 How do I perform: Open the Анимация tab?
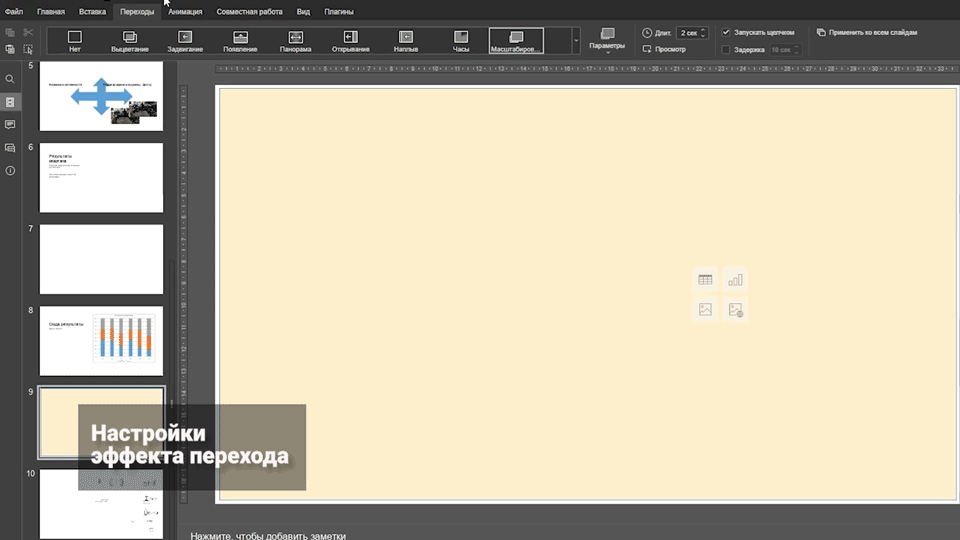pos(185,12)
